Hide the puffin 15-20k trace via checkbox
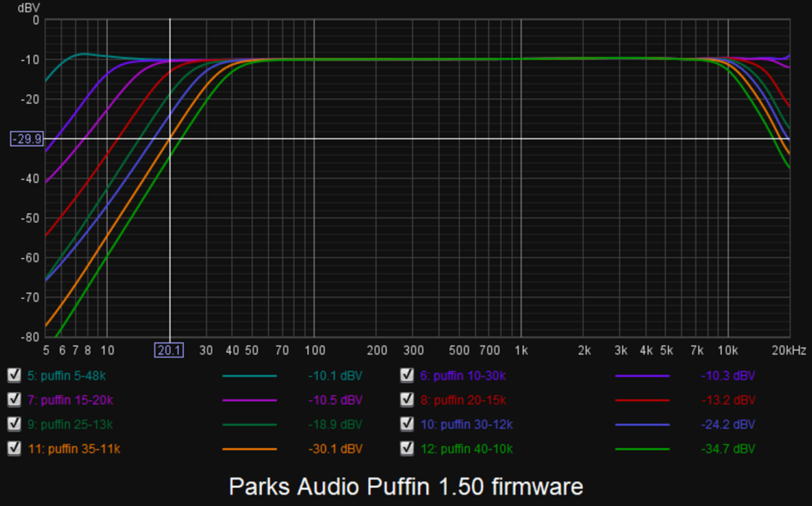 pyautogui.click(x=14, y=399)
